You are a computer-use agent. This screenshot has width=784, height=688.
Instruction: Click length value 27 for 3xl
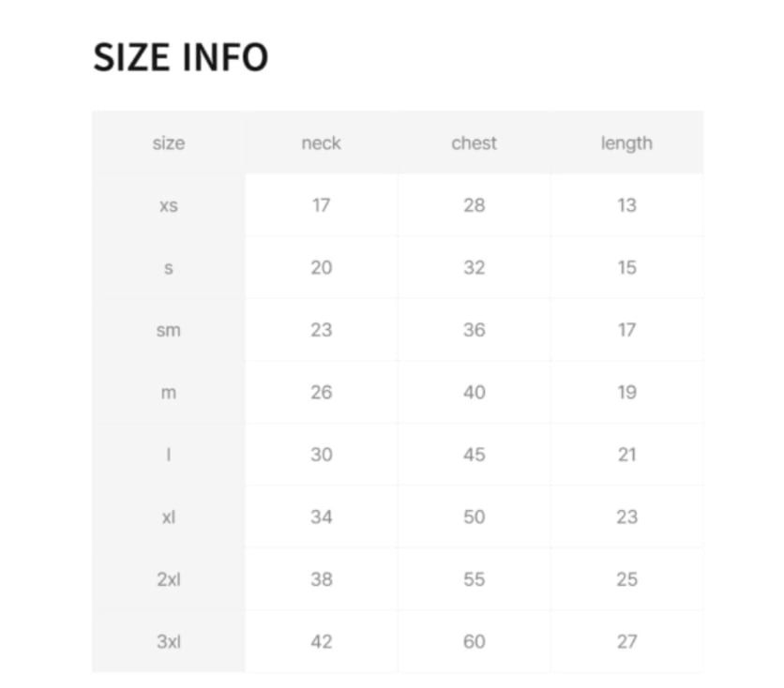point(626,641)
